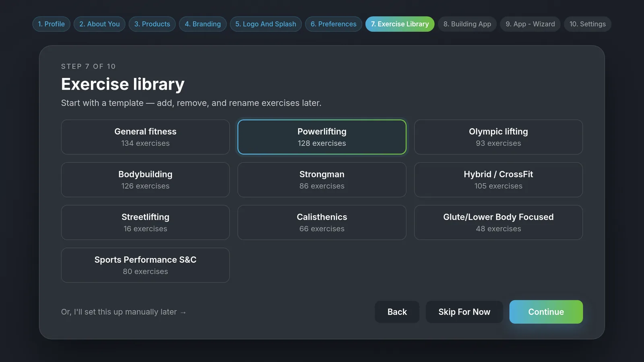Pick the Glute/Lower Body Focused template
Screen dimensions: 644x362
498,222
